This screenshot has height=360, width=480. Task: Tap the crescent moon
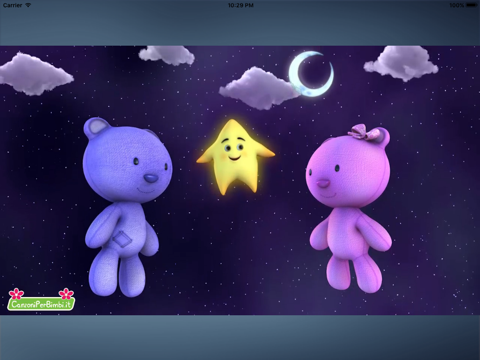click(x=311, y=74)
